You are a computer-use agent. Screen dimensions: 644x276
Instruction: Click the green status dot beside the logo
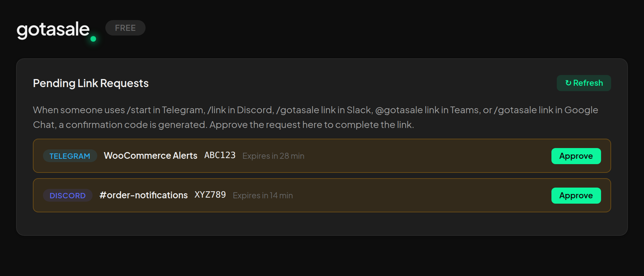click(x=93, y=39)
